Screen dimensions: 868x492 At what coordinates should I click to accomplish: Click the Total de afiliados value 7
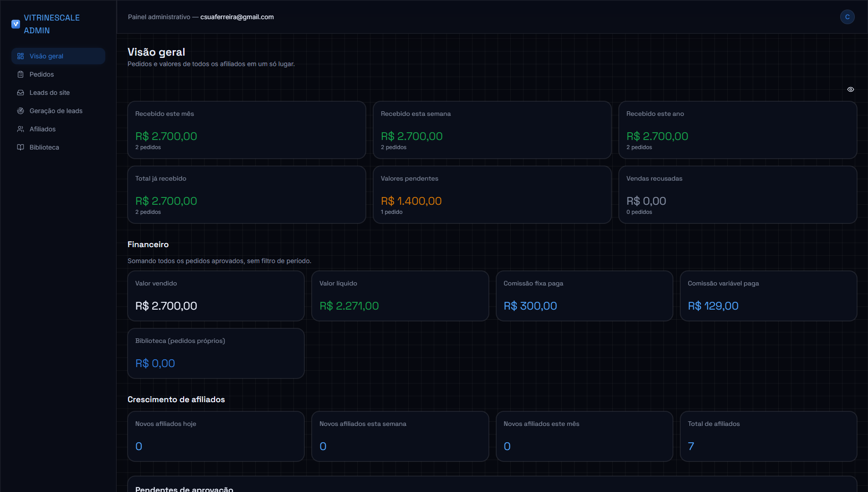[x=691, y=446]
